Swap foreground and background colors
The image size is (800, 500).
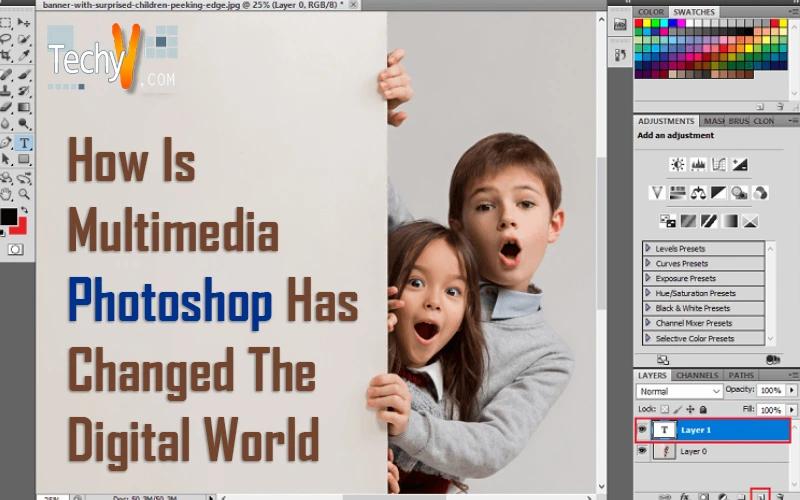click(24, 210)
